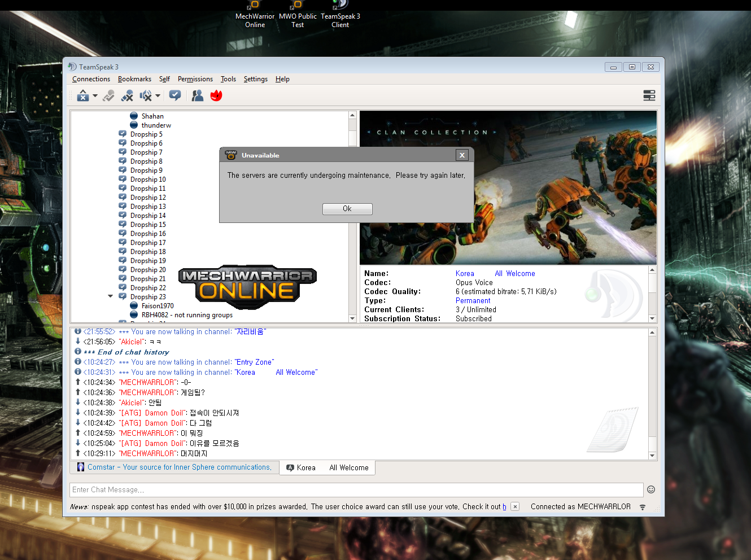Open the Settings menu
This screenshot has width=751, height=560.
255,79
